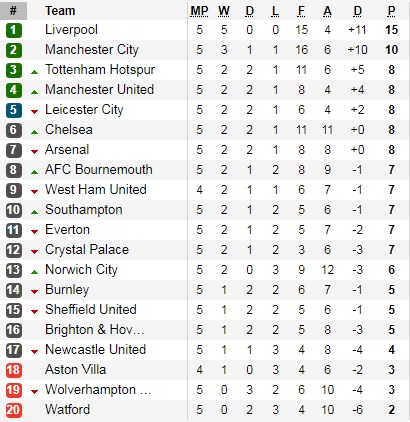
Task: Click the grey rank 10 badge
Action: [14, 210]
